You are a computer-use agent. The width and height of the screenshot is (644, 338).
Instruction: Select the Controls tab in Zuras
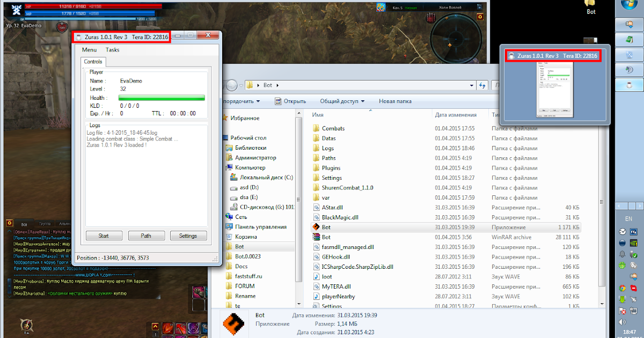tap(93, 62)
